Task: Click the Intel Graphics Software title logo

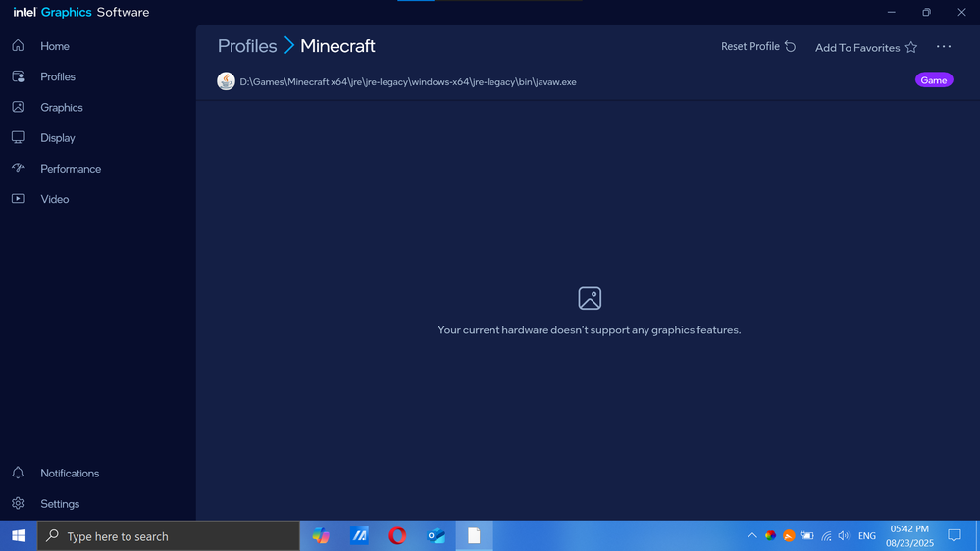Action: [x=81, y=12]
